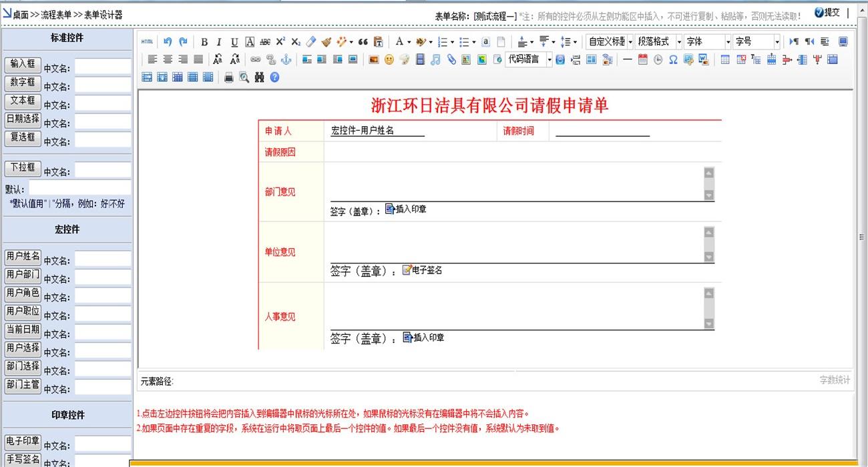
Task: Apply subscript formatting
Action: tap(296, 42)
